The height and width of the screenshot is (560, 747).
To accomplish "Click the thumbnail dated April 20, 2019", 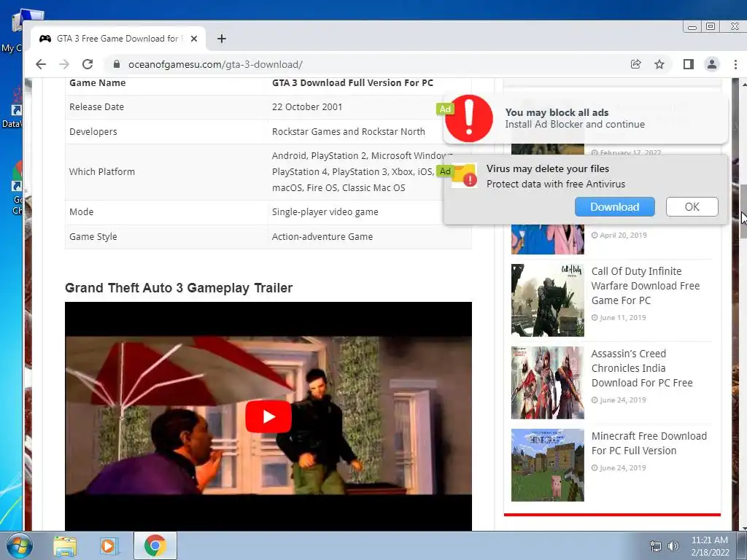I will pos(547,239).
